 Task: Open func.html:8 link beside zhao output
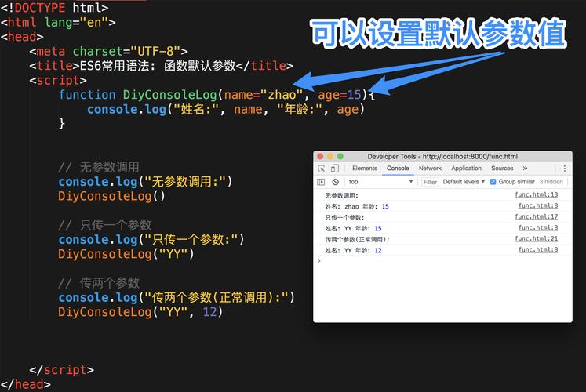coord(538,205)
